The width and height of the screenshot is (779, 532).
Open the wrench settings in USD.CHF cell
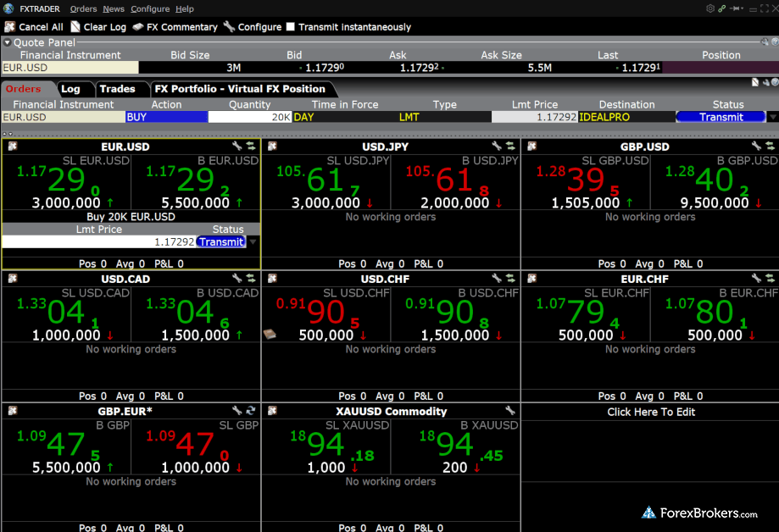[497, 278]
